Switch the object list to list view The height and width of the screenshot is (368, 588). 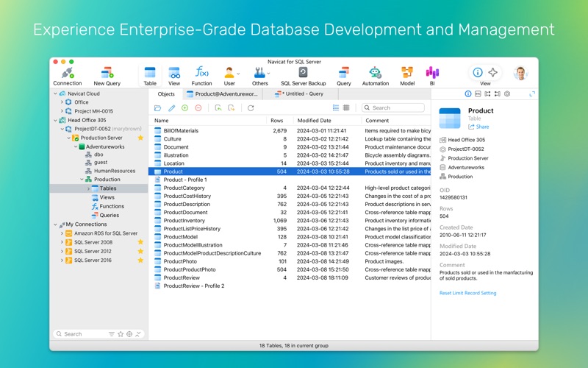336,107
